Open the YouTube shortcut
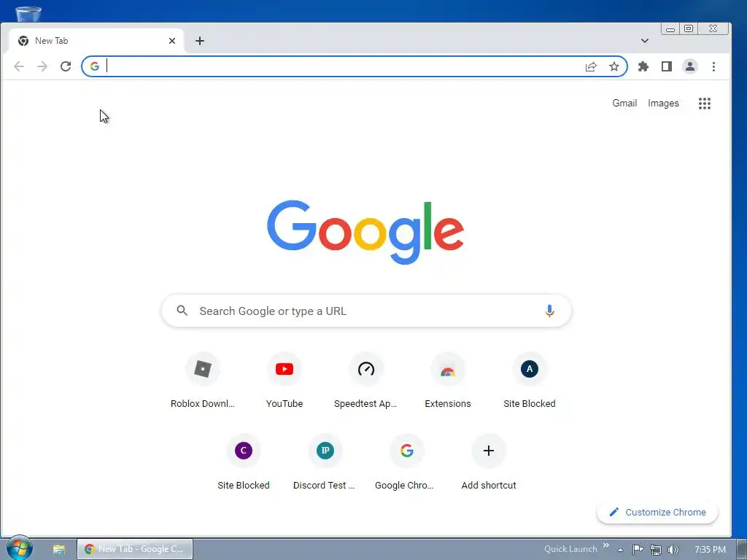 (x=285, y=381)
